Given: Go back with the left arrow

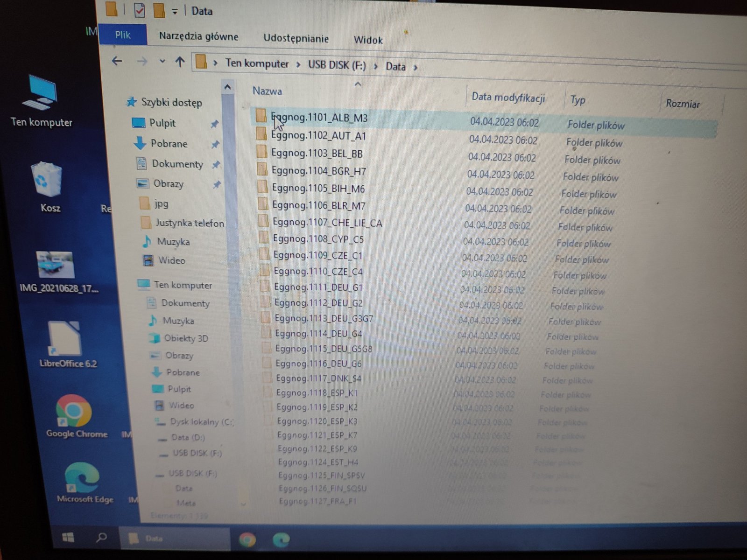Looking at the screenshot, I should [x=117, y=61].
